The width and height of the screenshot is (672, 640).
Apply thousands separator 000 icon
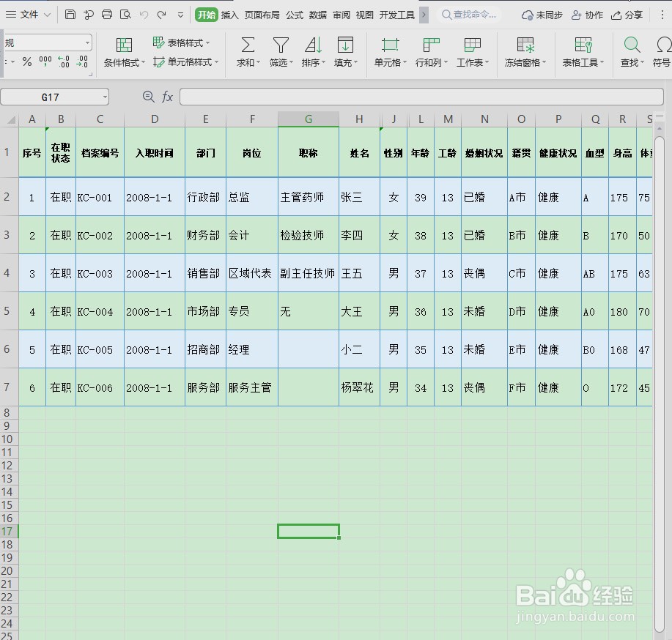click(x=45, y=62)
